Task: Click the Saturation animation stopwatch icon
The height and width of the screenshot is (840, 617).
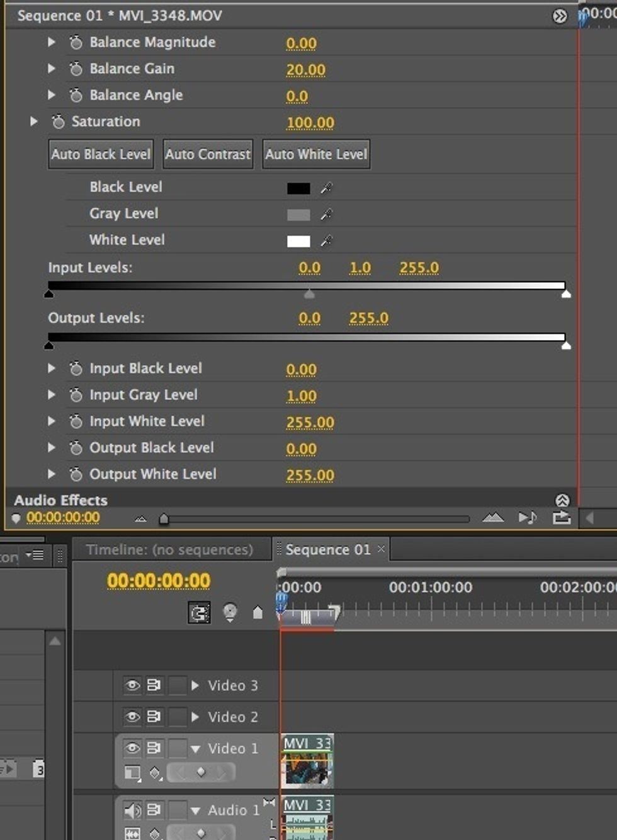Action: pos(59,122)
